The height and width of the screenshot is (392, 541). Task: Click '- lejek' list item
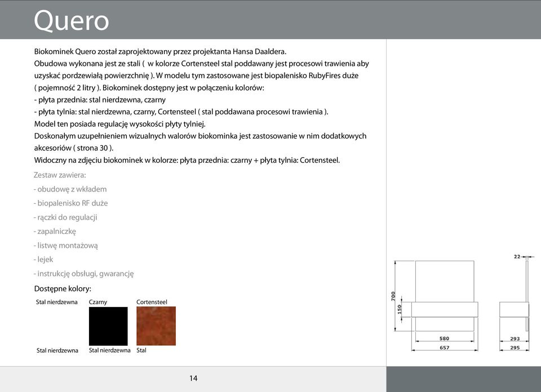coord(43,260)
